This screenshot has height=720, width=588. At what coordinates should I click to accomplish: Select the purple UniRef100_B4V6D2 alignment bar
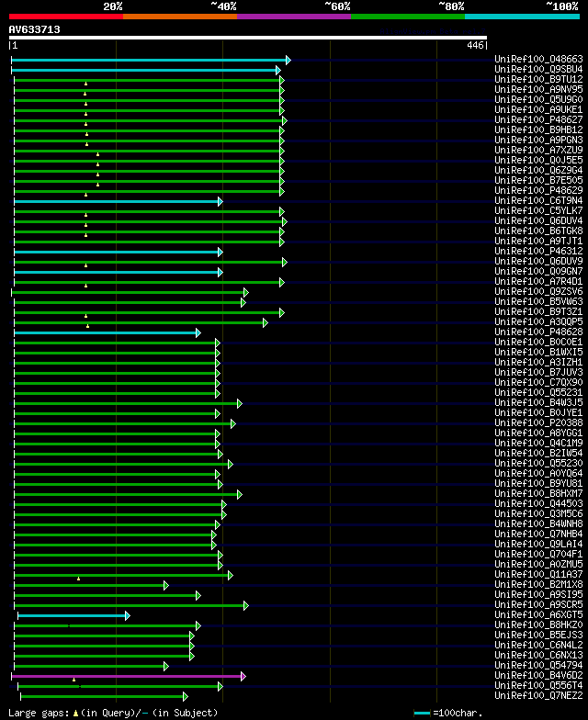tap(127, 676)
